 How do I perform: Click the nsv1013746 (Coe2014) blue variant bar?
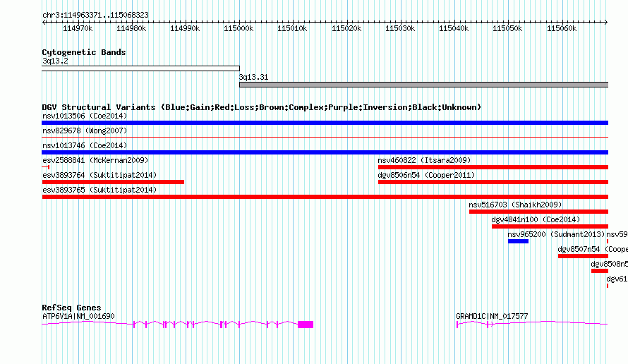point(325,152)
